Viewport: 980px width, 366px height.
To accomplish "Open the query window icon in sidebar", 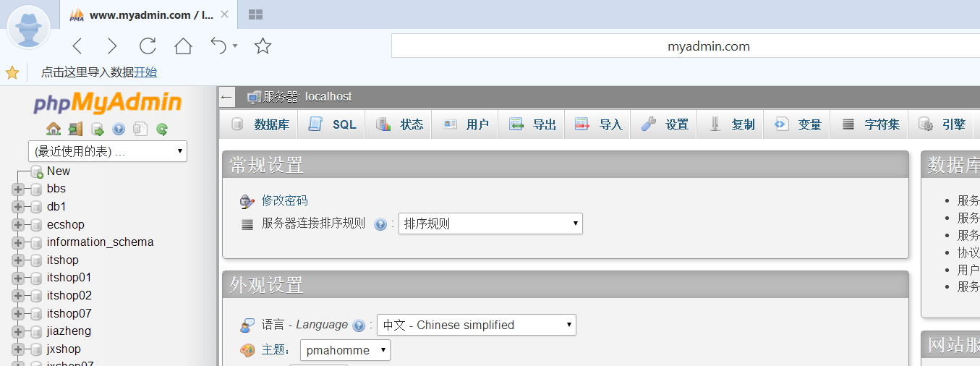I will 98,129.
